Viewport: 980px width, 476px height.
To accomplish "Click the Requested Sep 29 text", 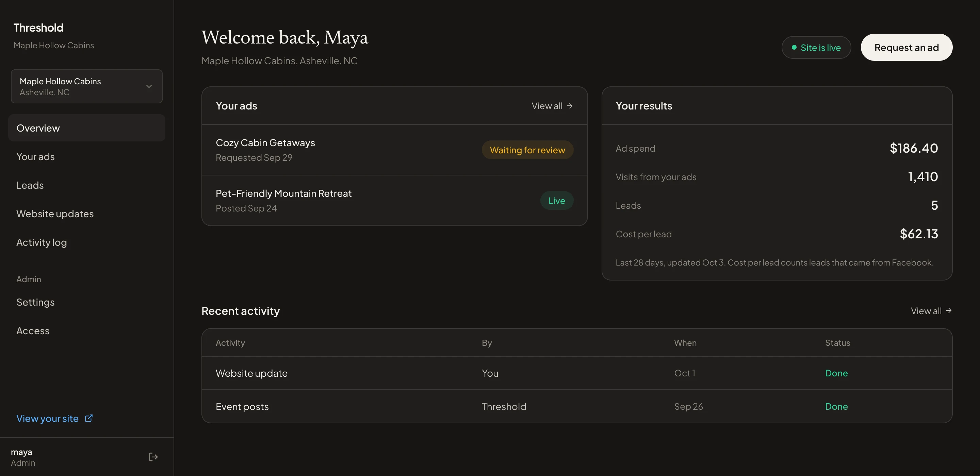I will (x=254, y=157).
